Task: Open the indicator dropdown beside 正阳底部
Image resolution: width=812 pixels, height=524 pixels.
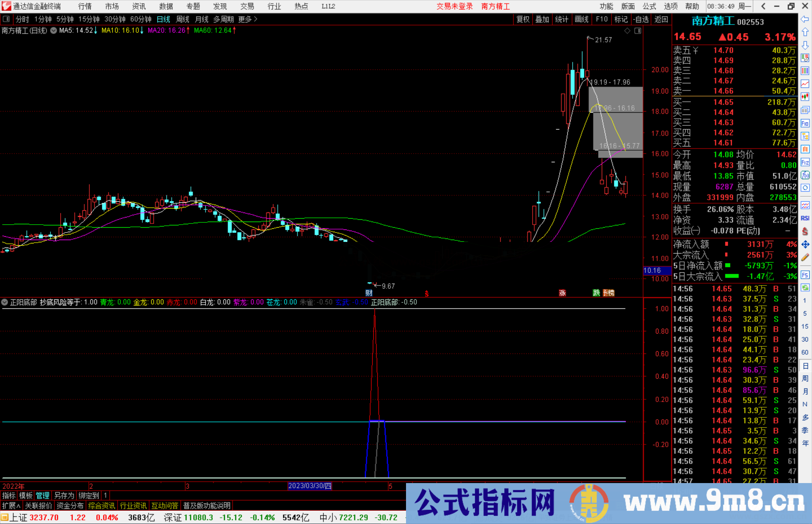Action: click(x=5, y=302)
